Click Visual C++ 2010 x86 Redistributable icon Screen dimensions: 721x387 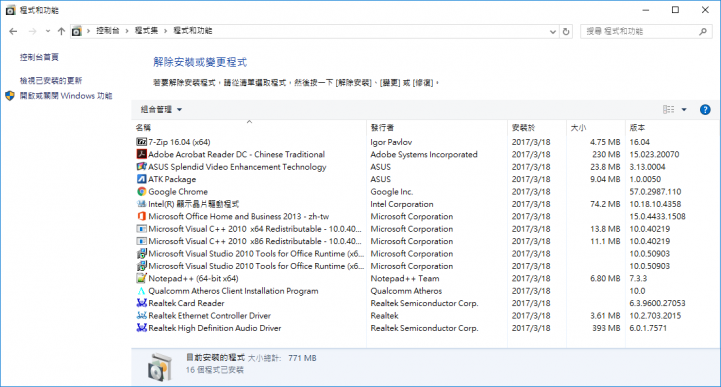142,241
